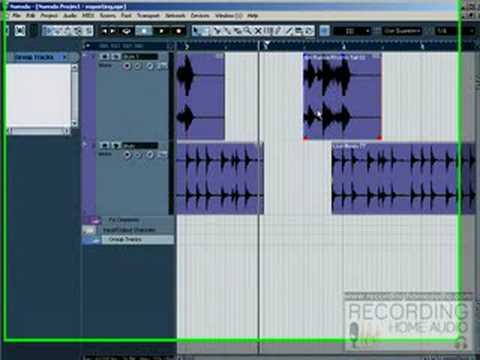This screenshot has width=480, height=360.
Task: Start recording with the record button
Action: (179, 31)
